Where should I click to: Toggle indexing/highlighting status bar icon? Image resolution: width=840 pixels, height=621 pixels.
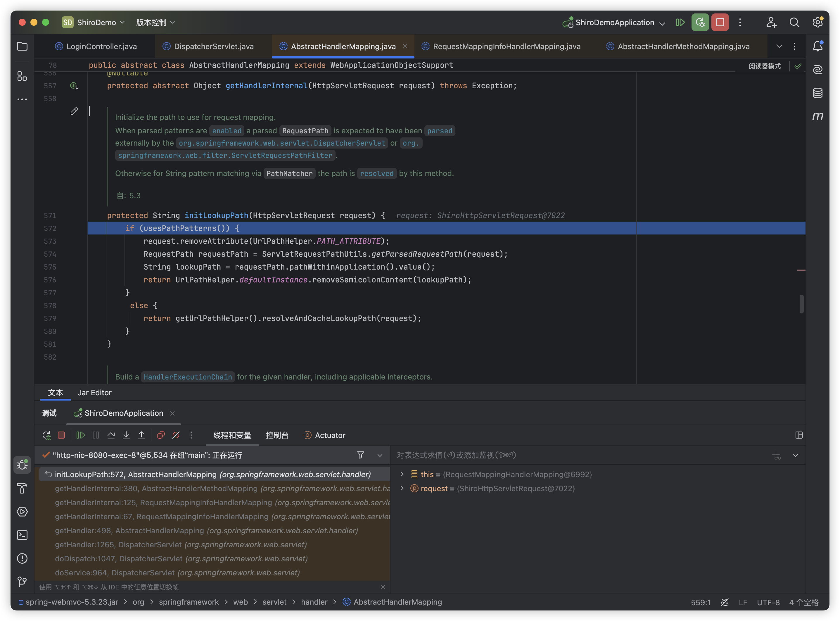(x=725, y=602)
